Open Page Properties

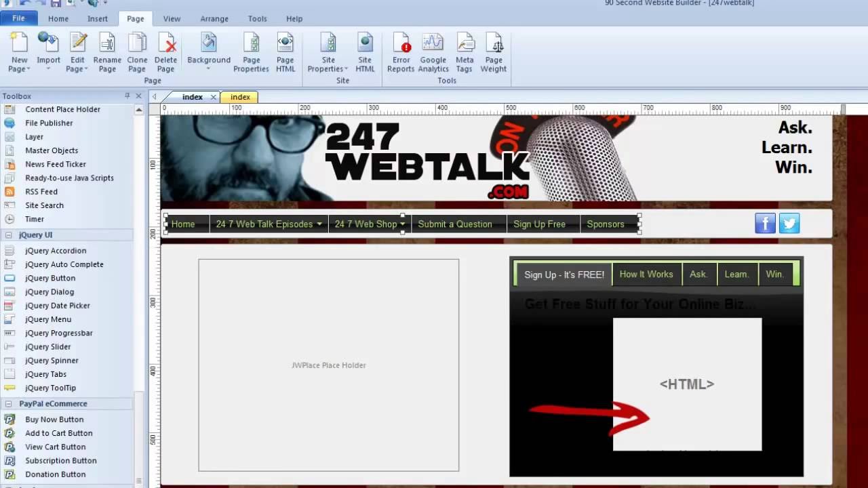click(251, 52)
